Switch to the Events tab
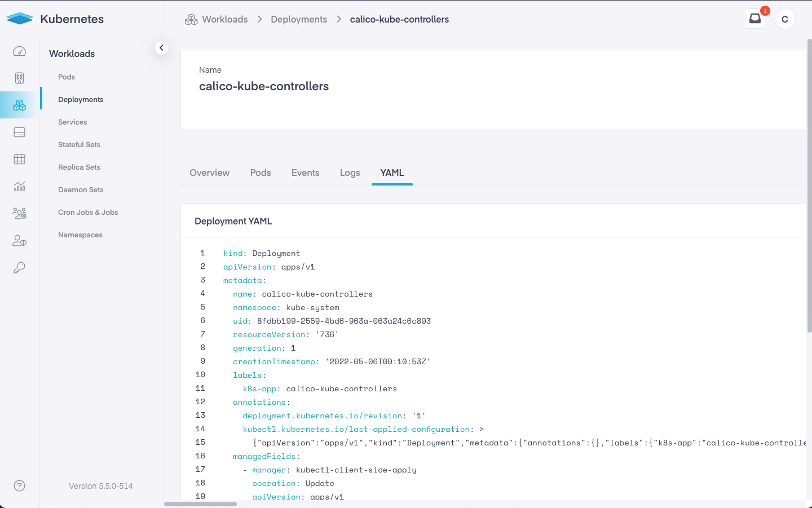Viewport: 812px width, 508px height. click(305, 173)
